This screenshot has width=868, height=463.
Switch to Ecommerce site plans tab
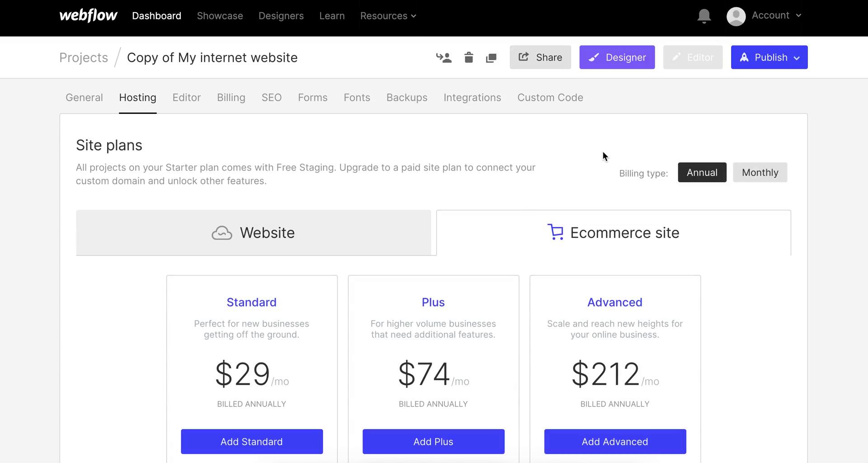pos(613,233)
